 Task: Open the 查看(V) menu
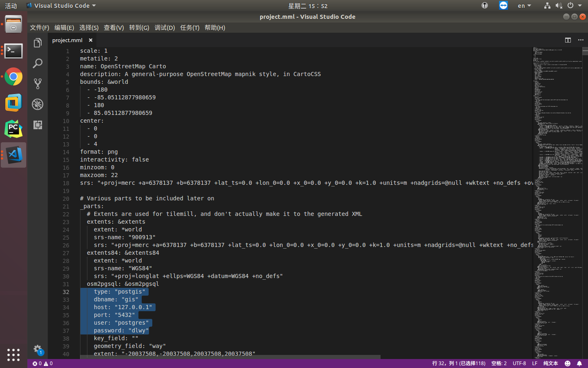(114, 27)
